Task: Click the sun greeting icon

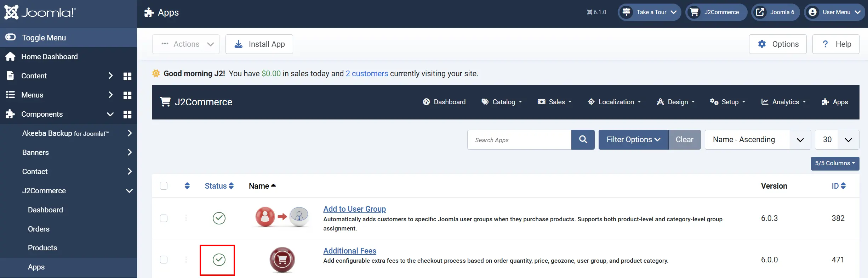Action: pos(156,73)
